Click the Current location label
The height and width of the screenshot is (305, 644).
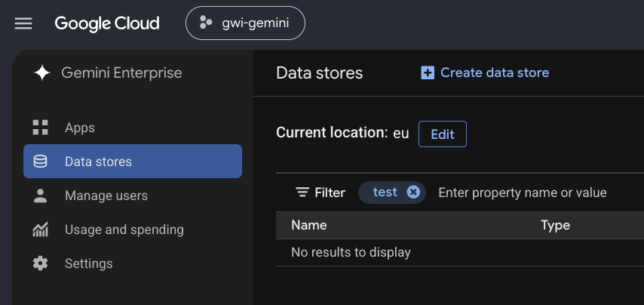[333, 133]
